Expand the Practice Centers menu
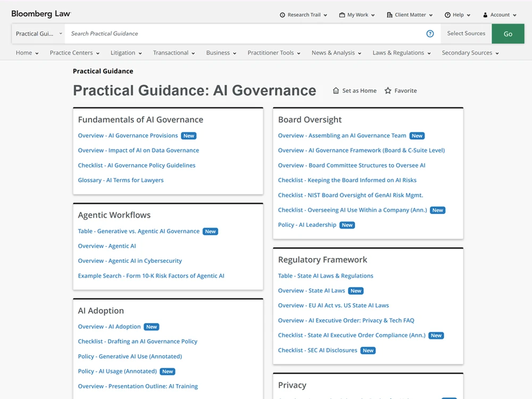Image resolution: width=532 pixels, height=399 pixels. pyautogui.click(x=74, y=53)
